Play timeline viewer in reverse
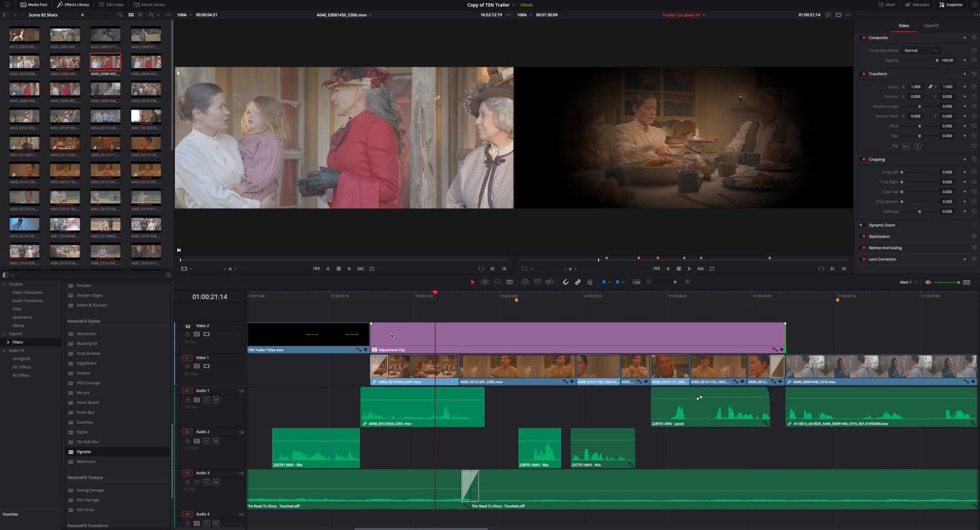 pos(668,268)
